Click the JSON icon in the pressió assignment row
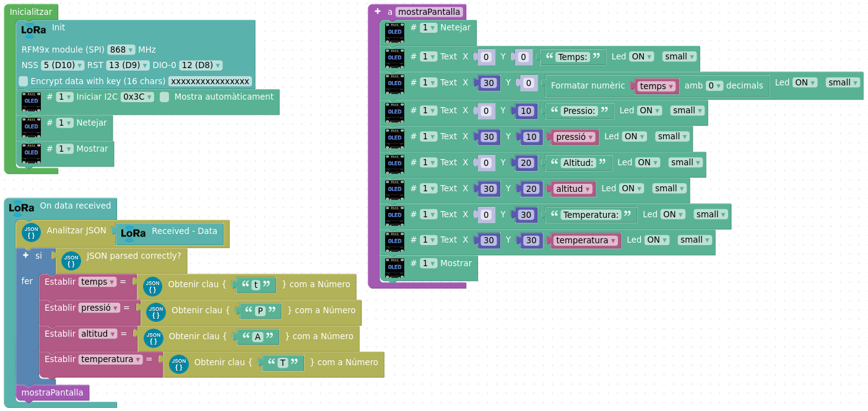The height and width of the screenshot is (411, 868). pos(156,313)
